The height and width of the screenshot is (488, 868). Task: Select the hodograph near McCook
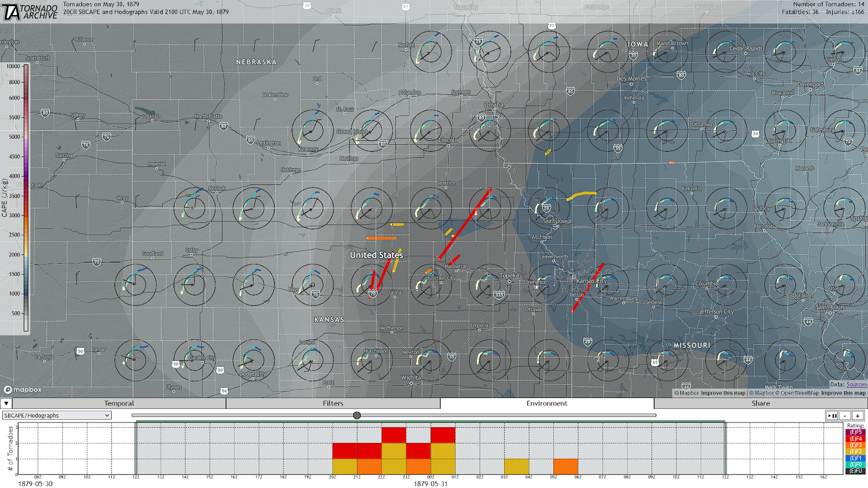click(x=194, y=208)
